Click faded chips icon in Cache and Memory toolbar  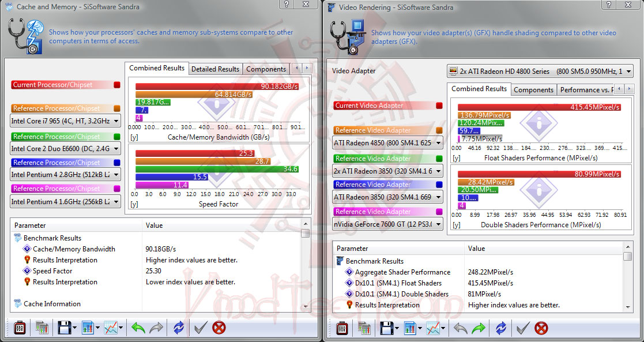click(x=42, y=328)
